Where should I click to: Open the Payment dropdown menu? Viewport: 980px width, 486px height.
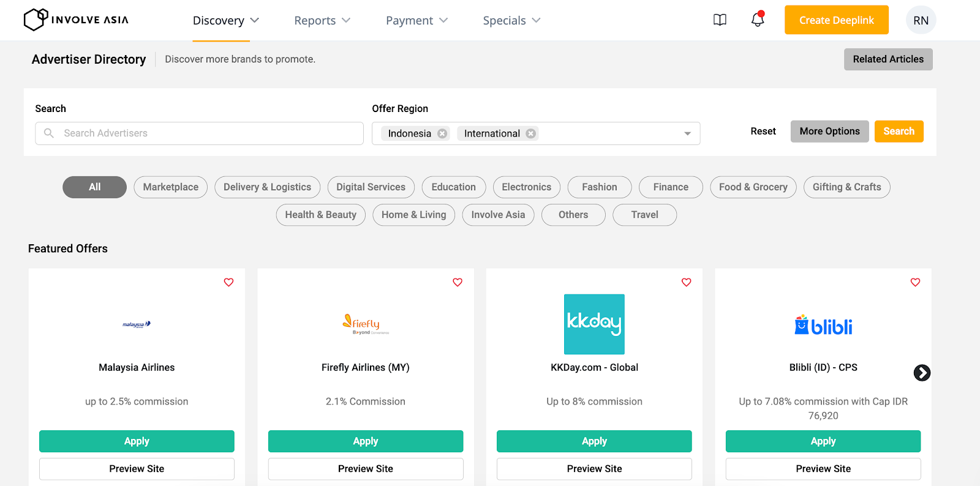tap(417, 20)
